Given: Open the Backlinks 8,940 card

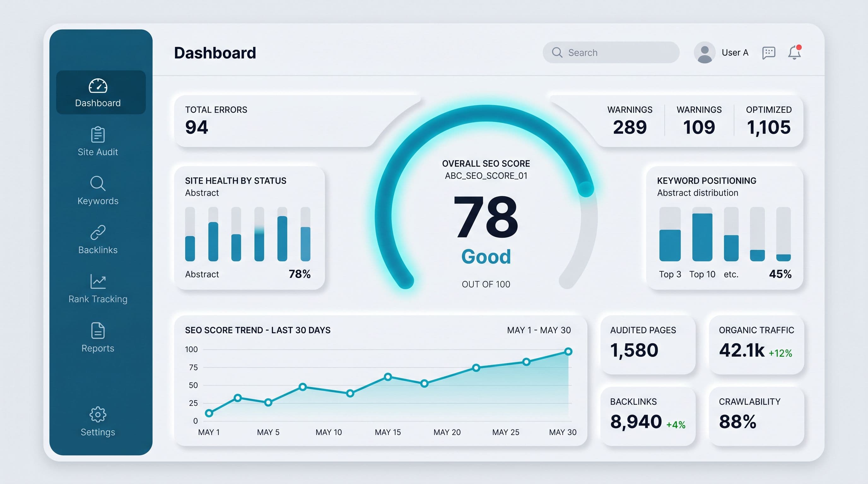Looking at the screenshot, I should tap(648, 417).
